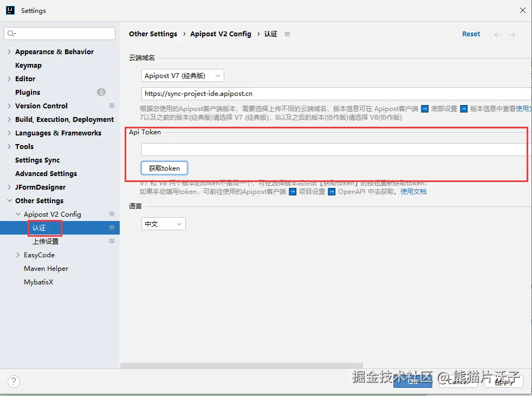532x396 pixels.
Task: Focus the settings search field
Action: pyautogui.click(x=60, y=33)
